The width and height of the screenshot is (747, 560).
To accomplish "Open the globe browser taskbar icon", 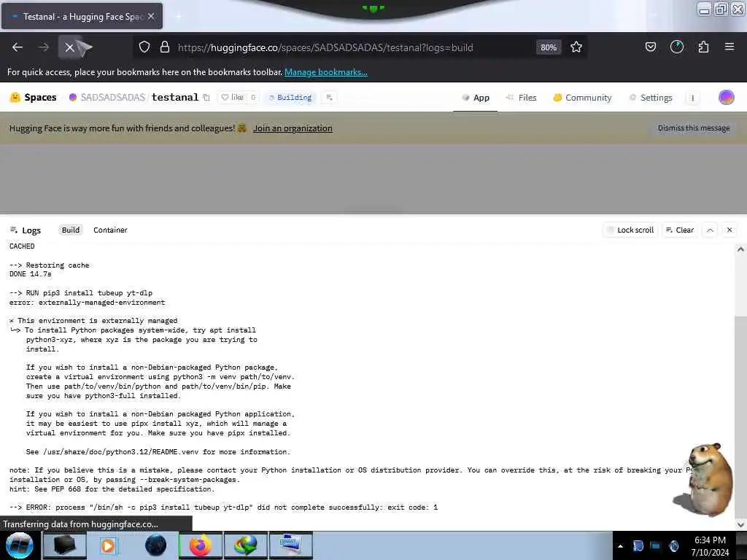I will 155,545.
